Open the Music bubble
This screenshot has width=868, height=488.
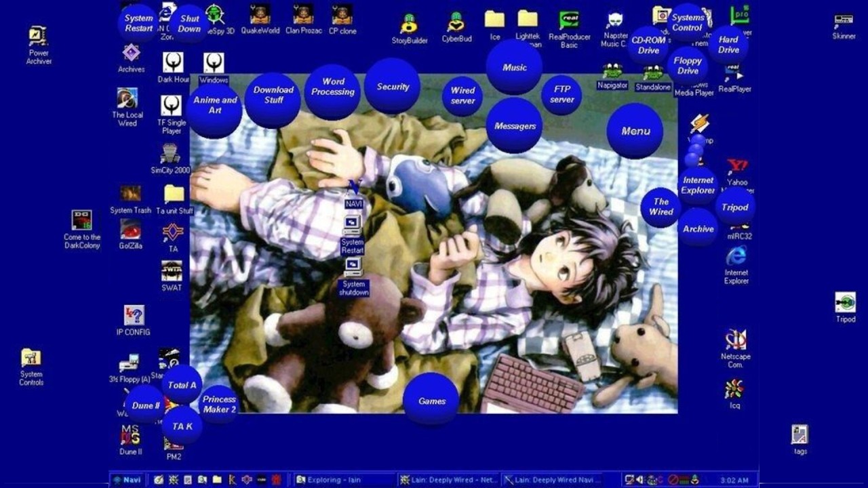[x=514, y=67]
